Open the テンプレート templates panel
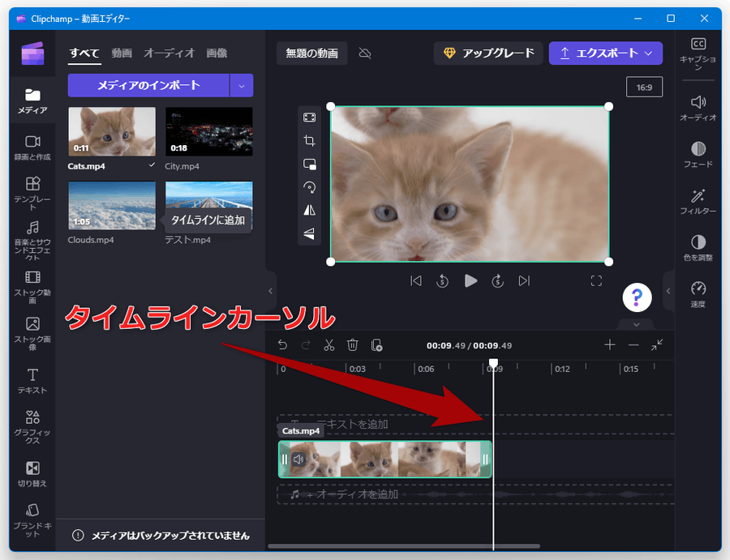Image resolution: width=730 pixels, height=560 pixels. (x=32, y=193)
